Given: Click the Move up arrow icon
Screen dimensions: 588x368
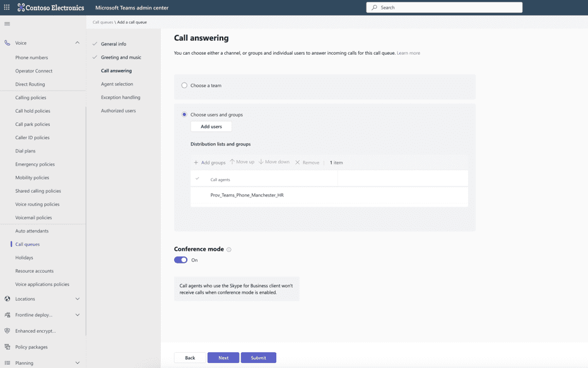Looking at the screenshot, I should coord(232,162).
